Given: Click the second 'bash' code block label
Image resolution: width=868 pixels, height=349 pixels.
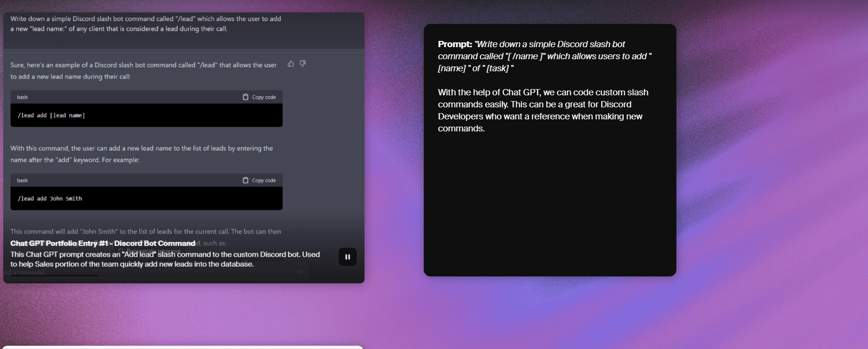Looking at the screenshot, I should pos(23,181).
